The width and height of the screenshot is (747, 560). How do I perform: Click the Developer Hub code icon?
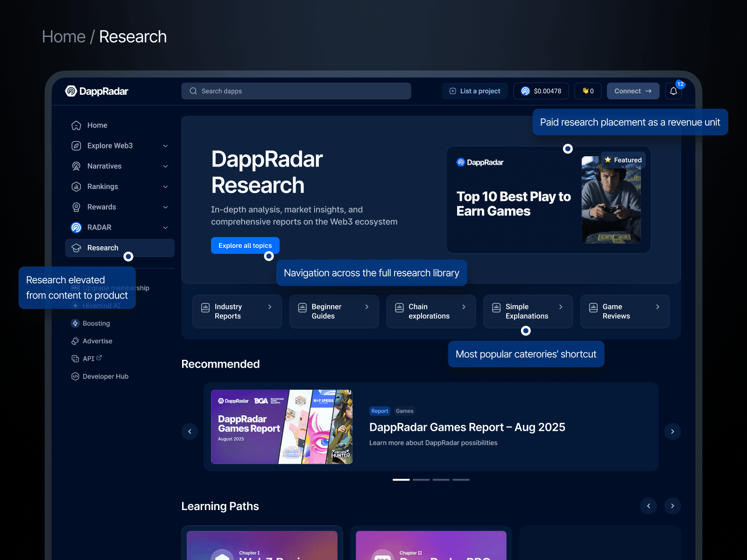pyautogui.click(x=75, y=376)
